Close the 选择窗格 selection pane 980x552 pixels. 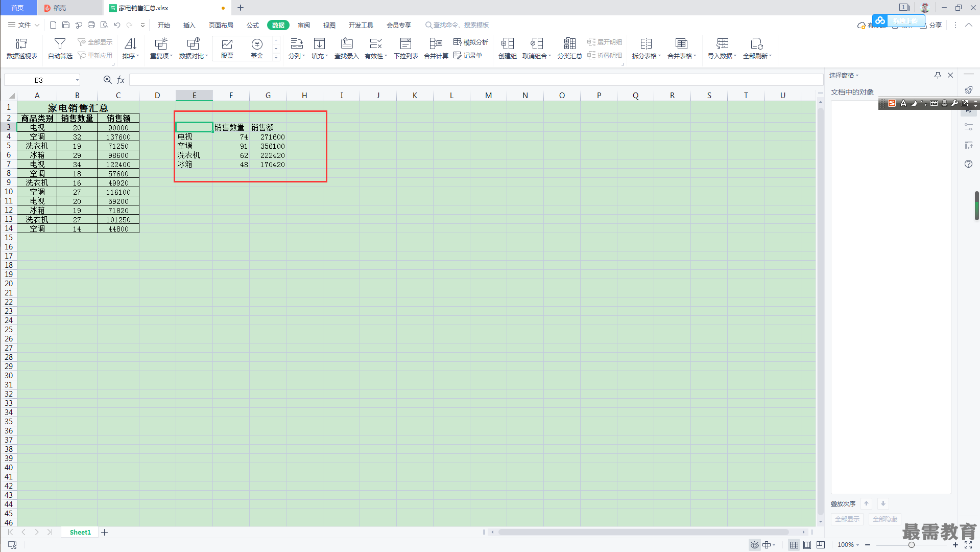click(x=950, y=75)
